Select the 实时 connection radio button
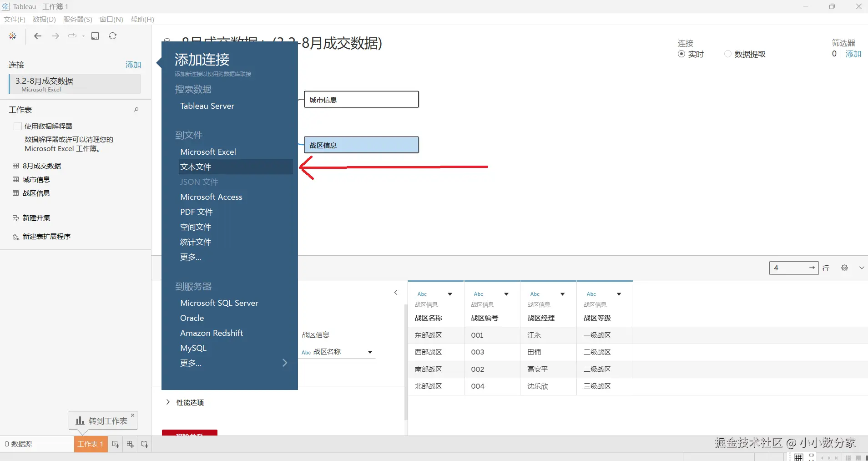 pos(681,54)
